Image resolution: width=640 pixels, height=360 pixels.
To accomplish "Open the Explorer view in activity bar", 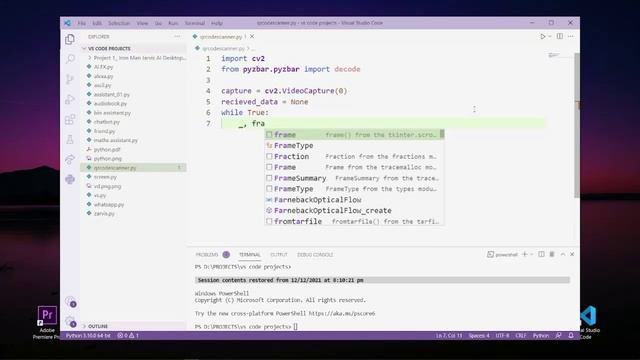I will click(x=70, y=39).
